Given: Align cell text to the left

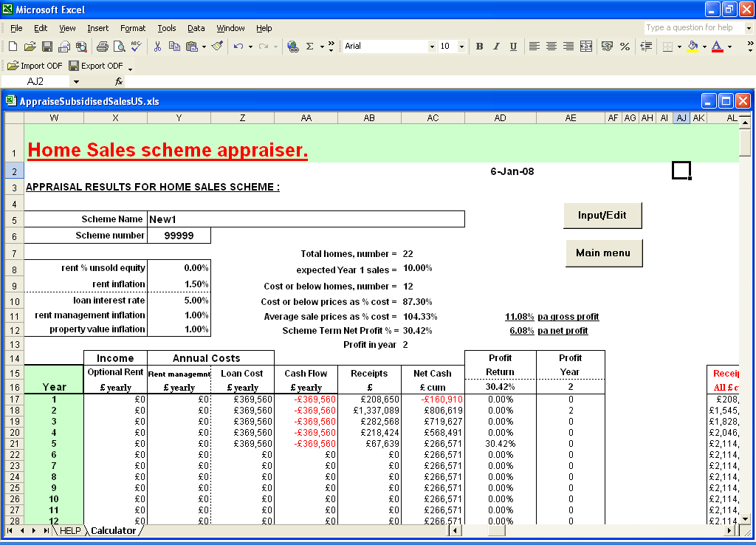Looking at the screenshot, I should coord(535,47).
